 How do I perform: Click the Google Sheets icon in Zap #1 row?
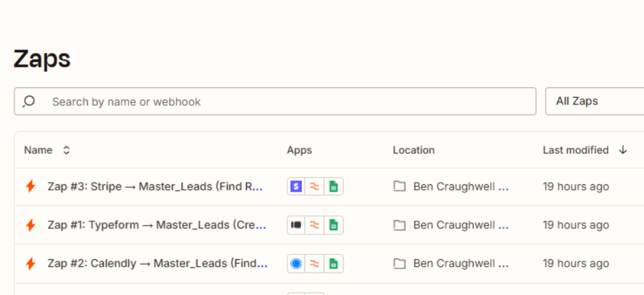pos(333,225)
